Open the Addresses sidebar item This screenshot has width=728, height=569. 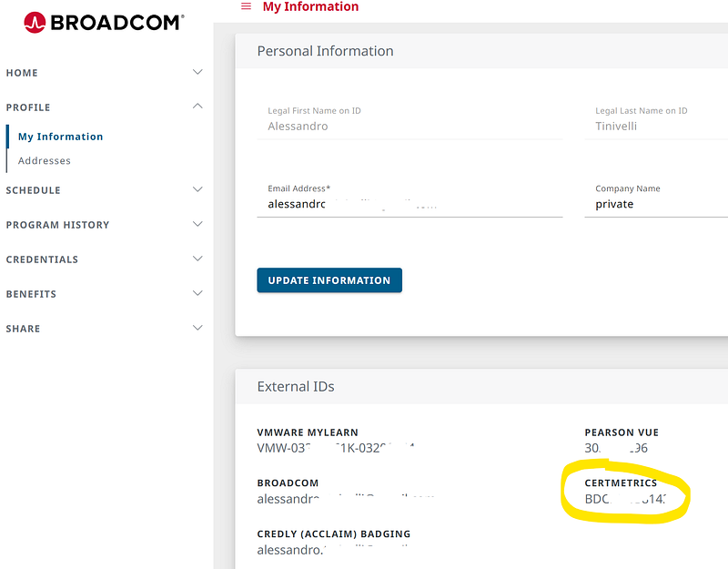coord(45,160)
